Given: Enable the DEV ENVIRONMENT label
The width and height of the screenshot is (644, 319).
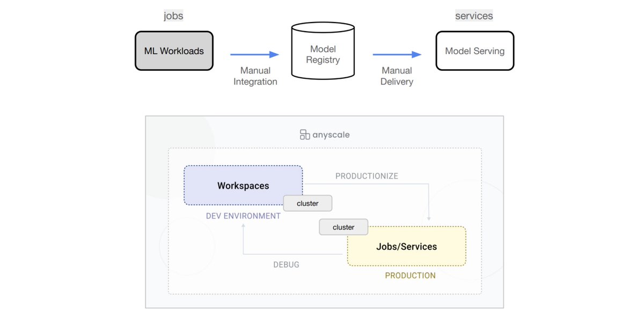Looking at the screenshot, I should click(243, 216).
